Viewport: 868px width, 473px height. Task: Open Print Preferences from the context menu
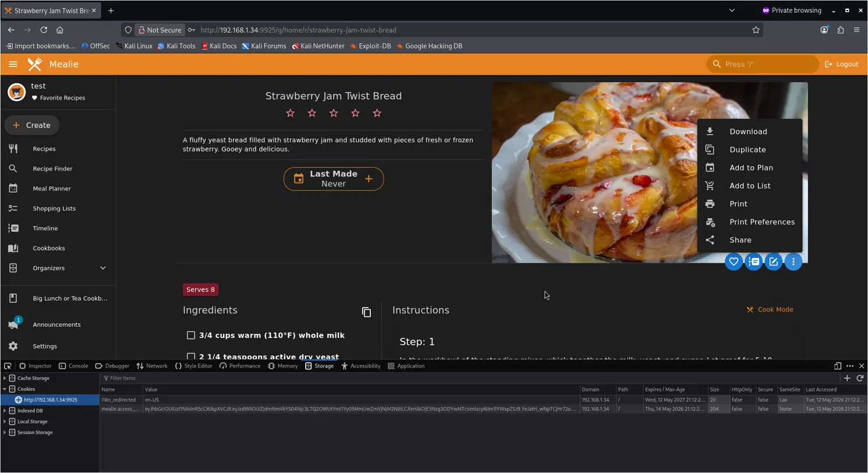(750, 222)
